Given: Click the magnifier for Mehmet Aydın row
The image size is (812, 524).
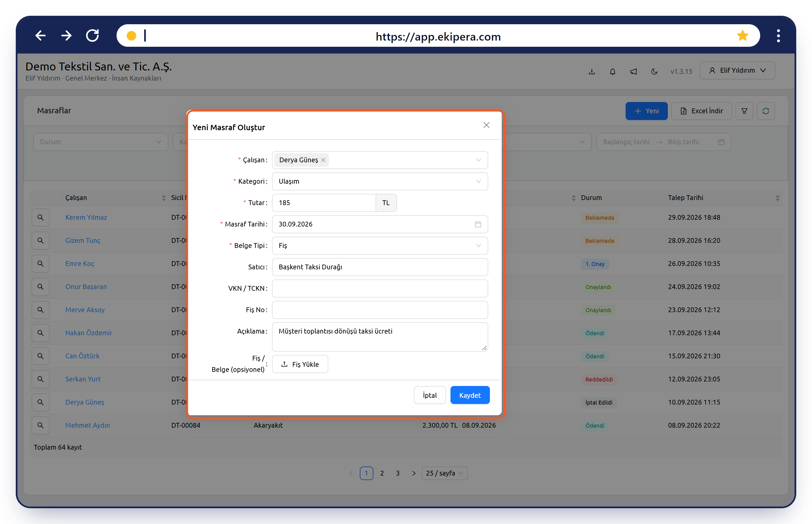Looking at the screenshot, I should pos(41,425).
